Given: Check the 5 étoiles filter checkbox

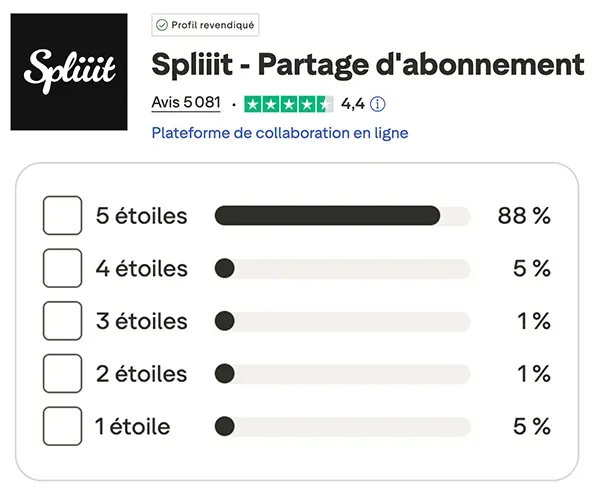Looking at the screenshot, I should [63, 216].
